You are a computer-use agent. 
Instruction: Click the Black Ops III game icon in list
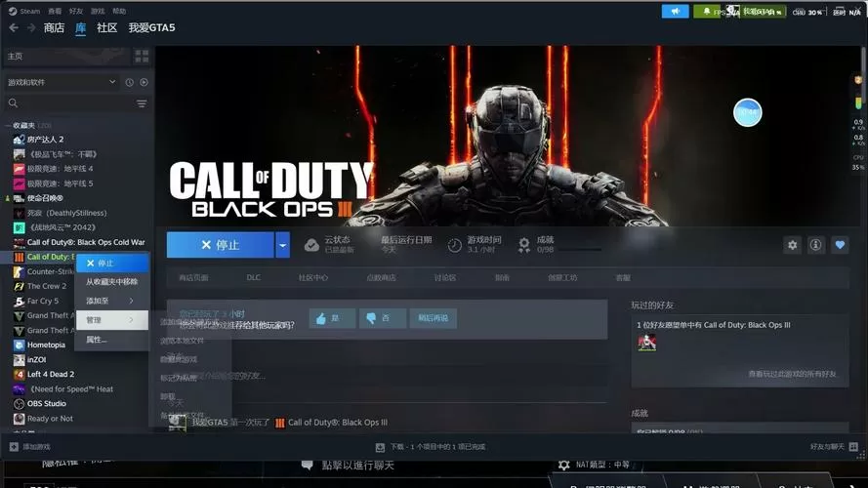point(19,257)
